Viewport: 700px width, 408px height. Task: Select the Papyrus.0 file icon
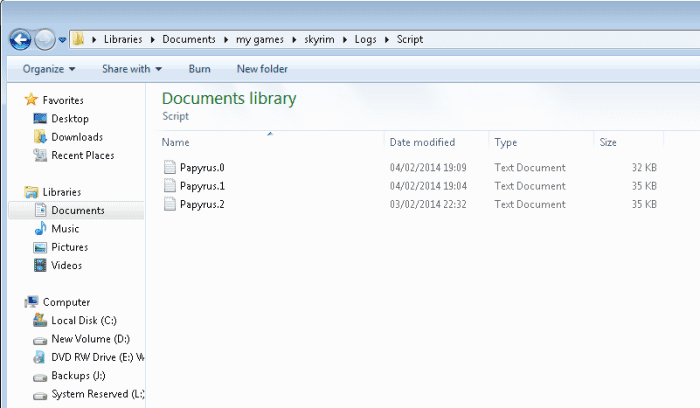point(170,168)
